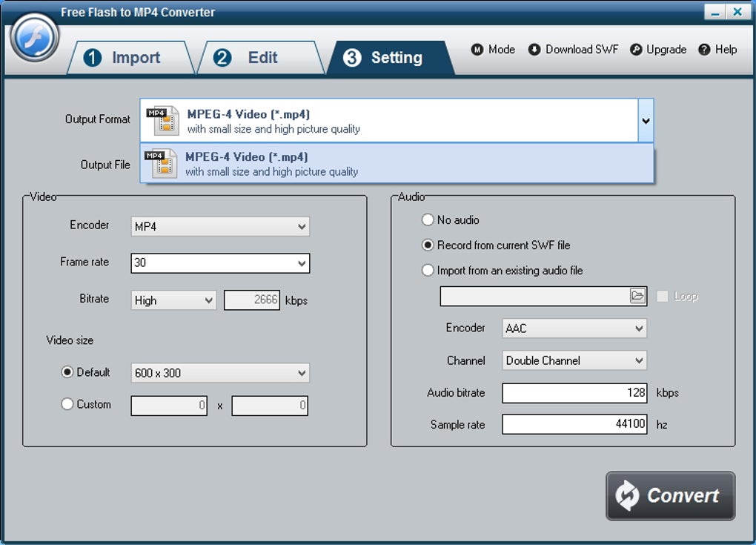Screen dimensions: 756x545
Task: Click the Download SWF arrow icon
Action: (534, 50)
